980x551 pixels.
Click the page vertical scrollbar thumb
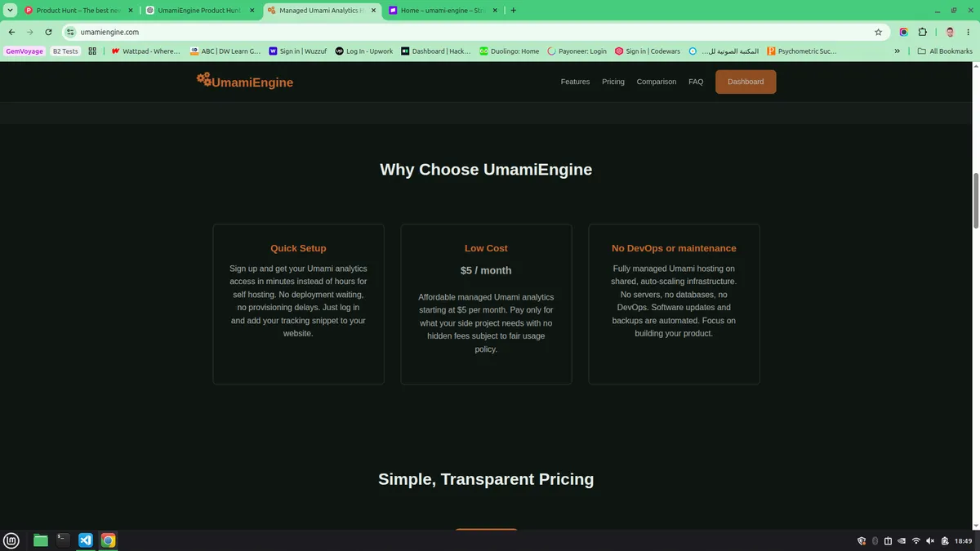point(976,201)
